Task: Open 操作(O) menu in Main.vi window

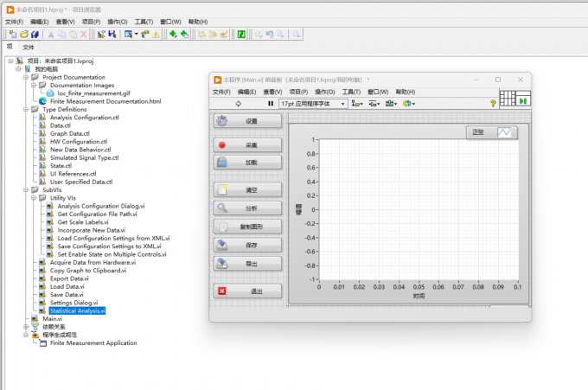Action: point(325,92)
